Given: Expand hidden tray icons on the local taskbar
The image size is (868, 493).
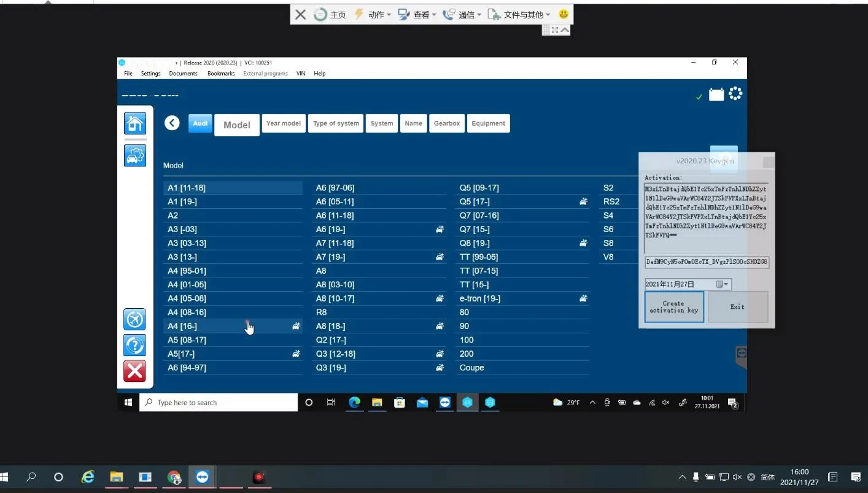Looking at the screenshot, I should pos(682,477).
